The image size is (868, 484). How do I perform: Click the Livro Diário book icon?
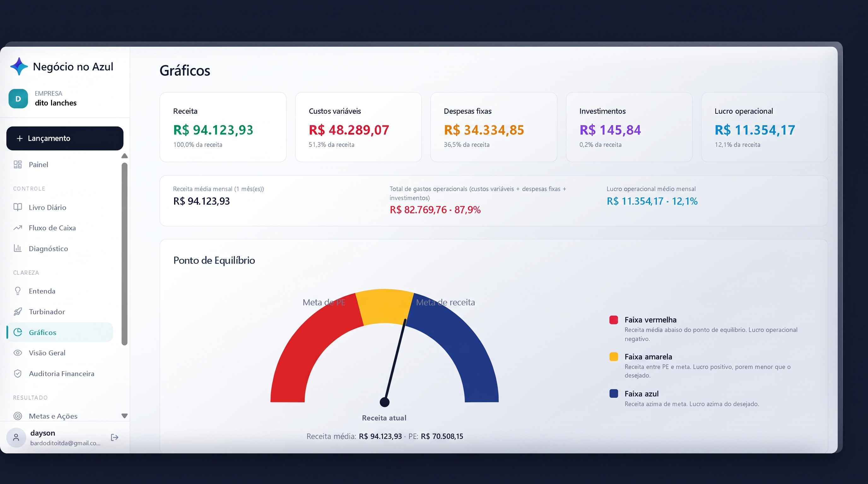(x=18, y=207)
